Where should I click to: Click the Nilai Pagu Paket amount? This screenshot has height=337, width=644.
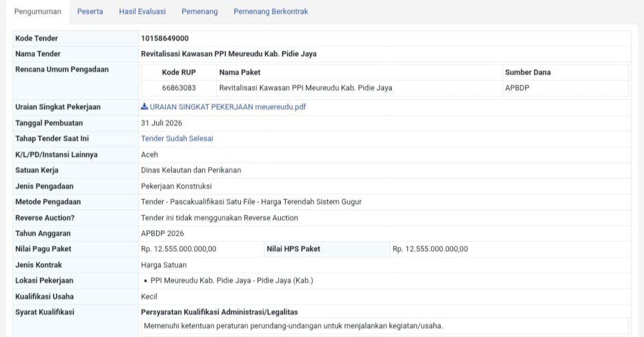[x=179, y=249]
